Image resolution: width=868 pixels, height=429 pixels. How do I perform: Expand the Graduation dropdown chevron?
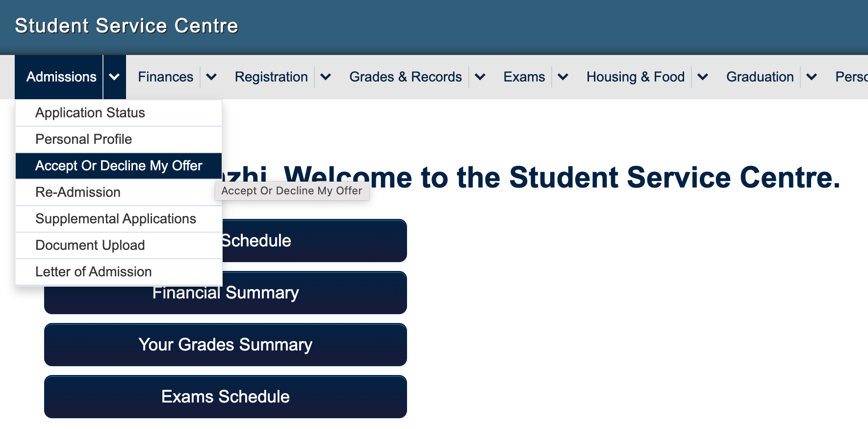pos(812,77)
